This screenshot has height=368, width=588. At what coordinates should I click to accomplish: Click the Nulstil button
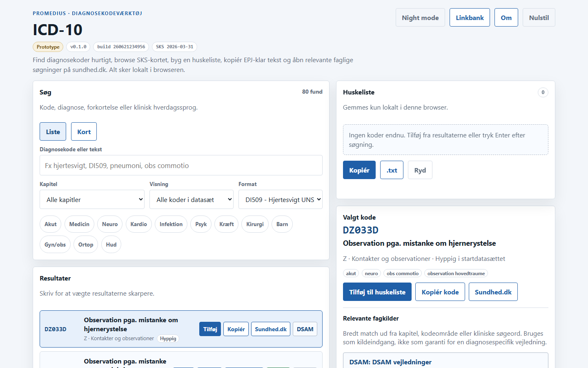539,18
